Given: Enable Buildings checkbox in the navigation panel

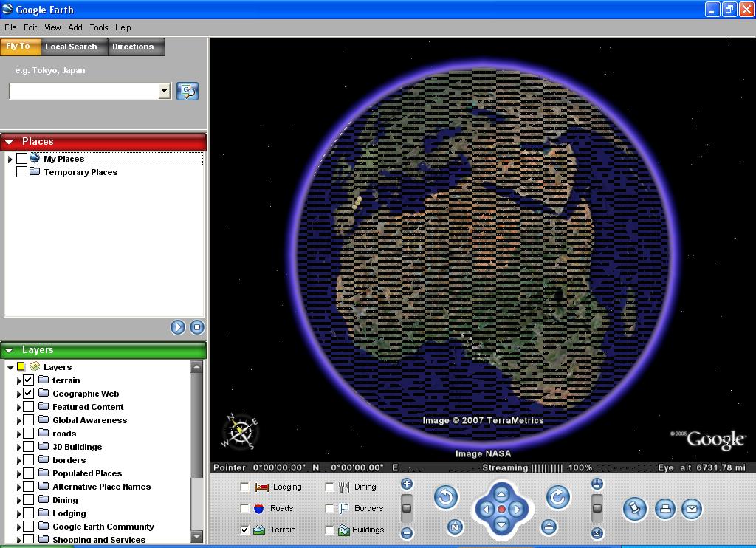Looking at the screenshot, I should 329,530.
